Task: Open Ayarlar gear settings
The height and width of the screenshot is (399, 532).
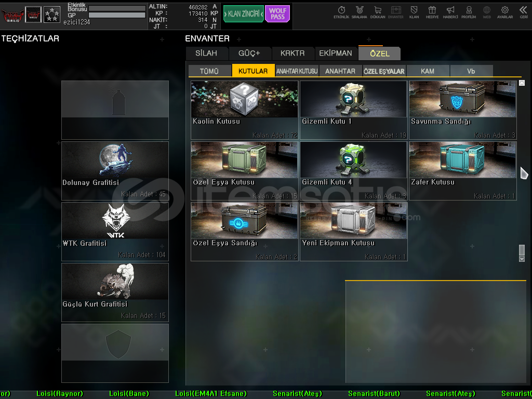Action: coord(505,11)
